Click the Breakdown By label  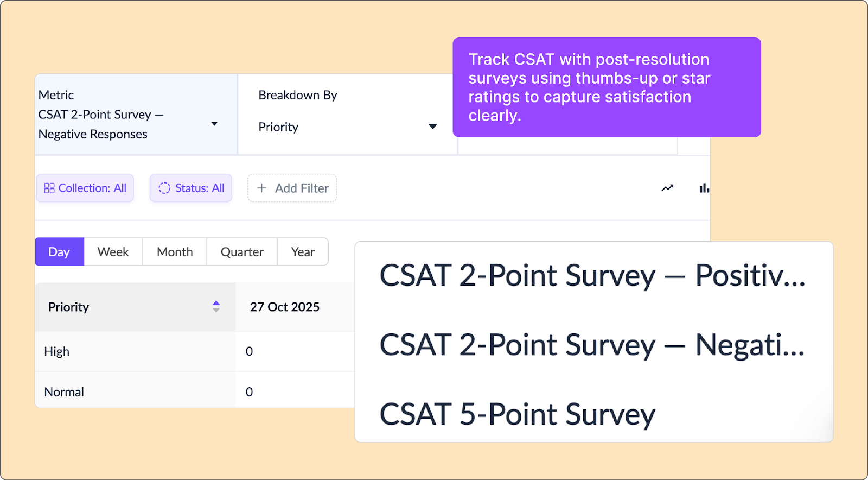(x=298, y=95)
